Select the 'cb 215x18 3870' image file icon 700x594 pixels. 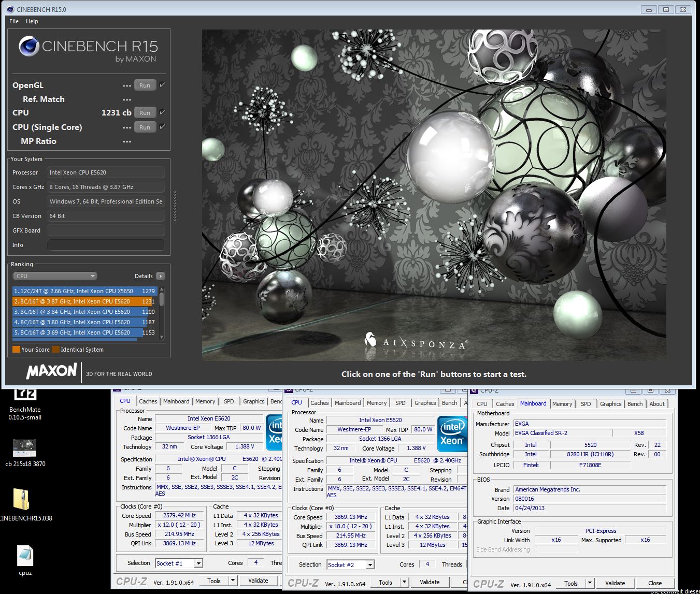[25, 453]
